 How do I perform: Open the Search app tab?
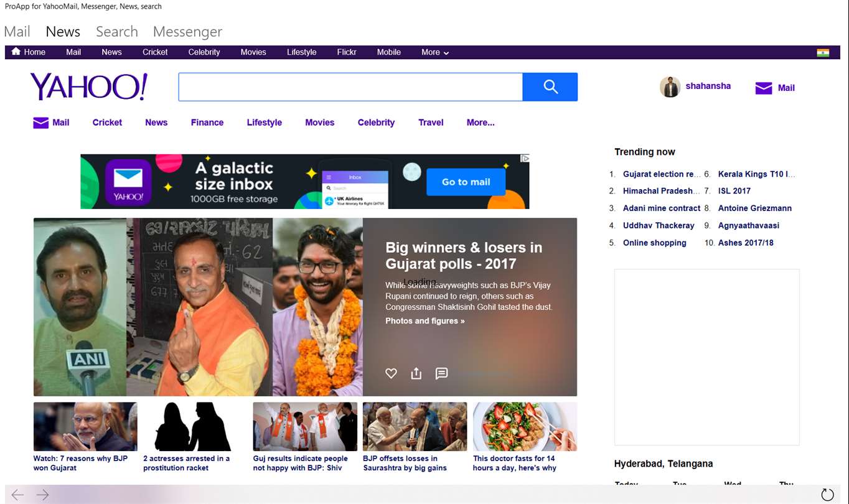coord(117,32)
